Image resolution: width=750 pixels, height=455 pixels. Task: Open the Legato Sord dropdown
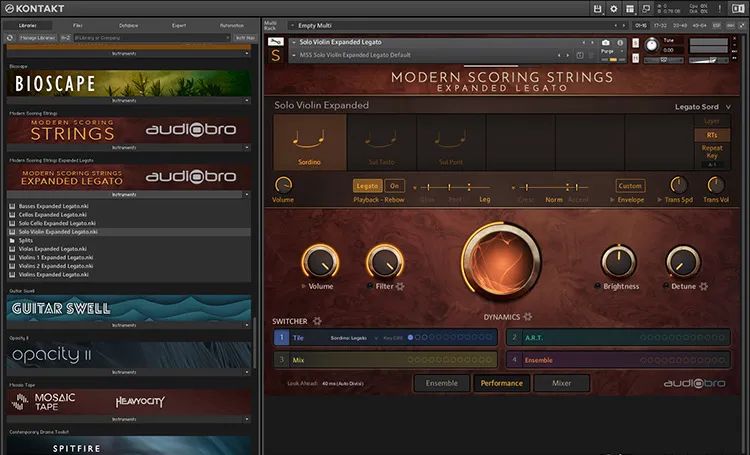[702, 107]
